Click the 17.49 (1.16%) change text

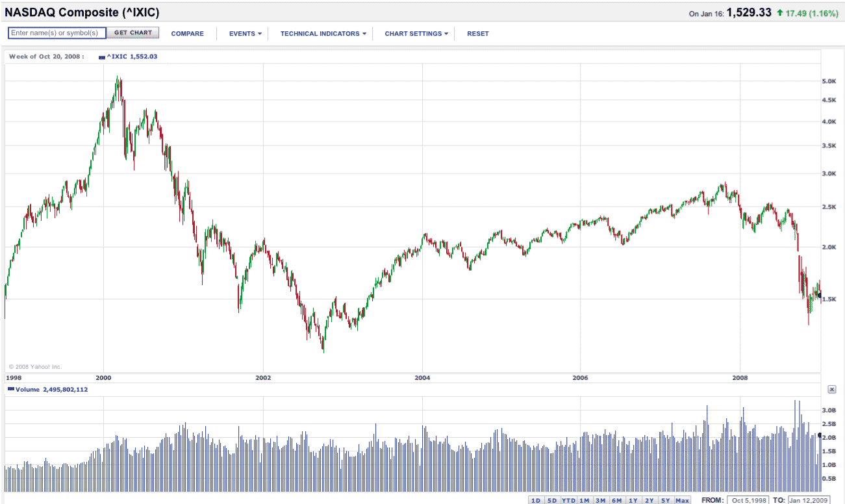pyautogui.click(x=813, y=13)
